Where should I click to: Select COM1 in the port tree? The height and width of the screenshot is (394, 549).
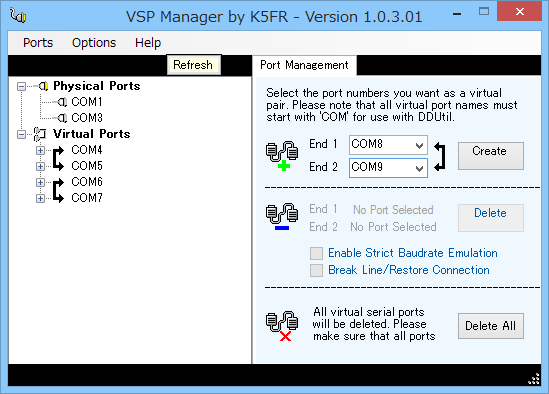[87, 102]
